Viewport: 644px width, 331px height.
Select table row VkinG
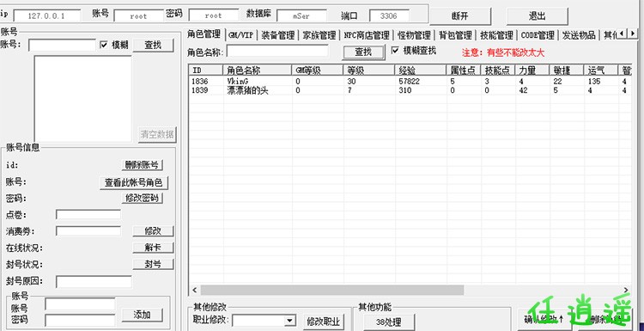click(x=410, y=82)
